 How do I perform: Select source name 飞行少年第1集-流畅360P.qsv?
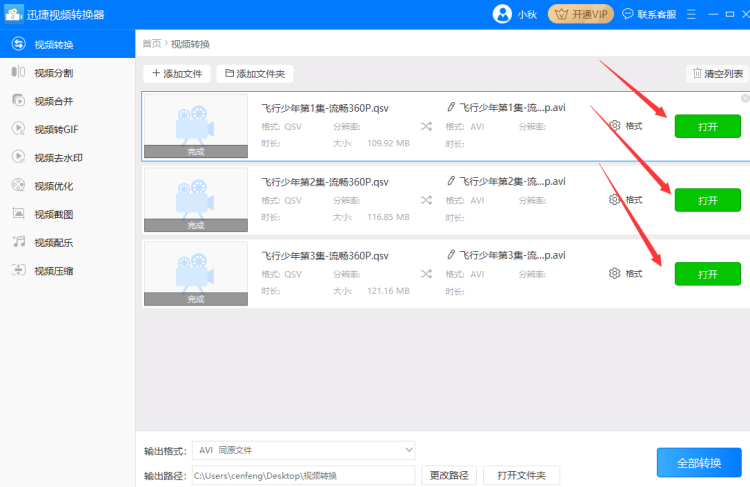(x=325, y=108)
